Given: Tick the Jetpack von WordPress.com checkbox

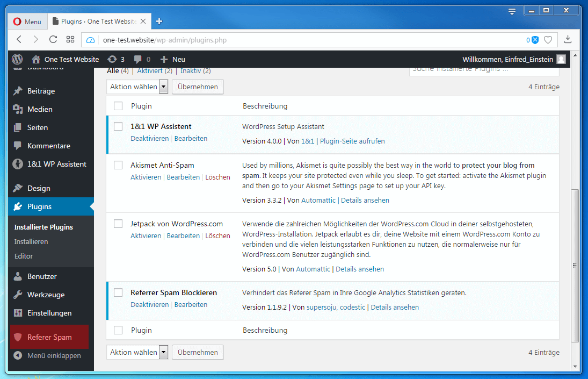Looking at the screenshot, I should [118, 224].
